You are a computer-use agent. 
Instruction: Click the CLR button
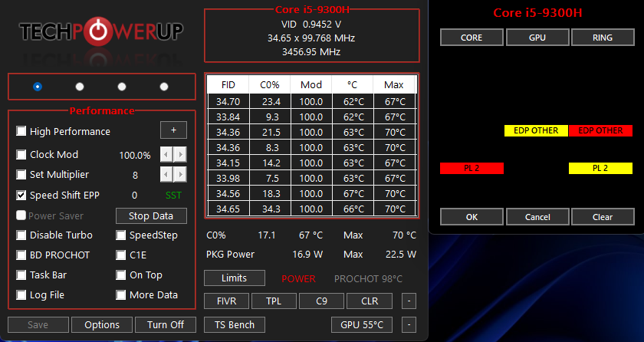[370, 301]
